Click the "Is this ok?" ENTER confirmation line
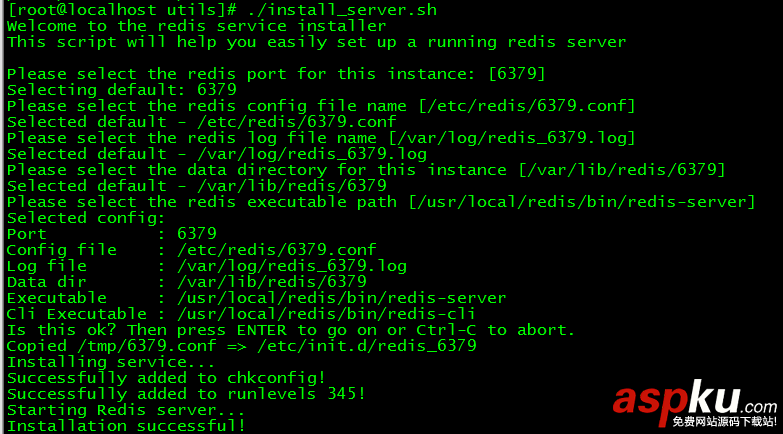Image resolution: width=783 pixels, height=434 pixels. pyautogui.click(x=291, y=330)
